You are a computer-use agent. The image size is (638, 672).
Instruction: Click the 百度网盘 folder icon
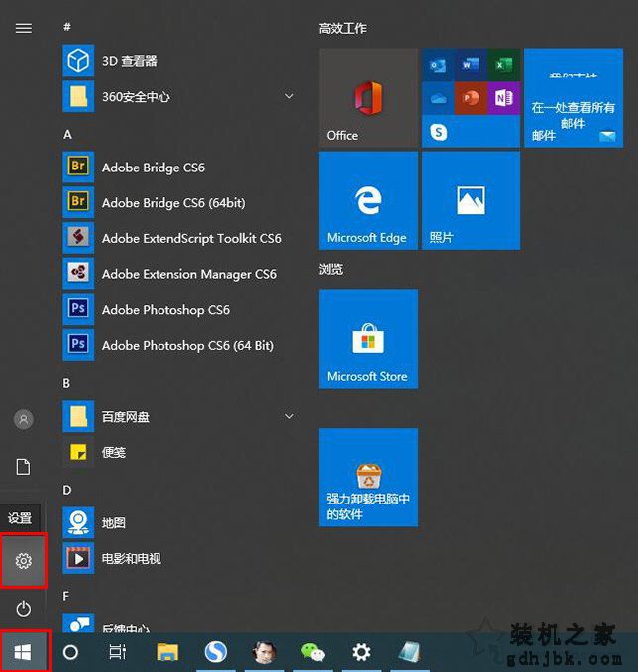[x=78, y=416]
